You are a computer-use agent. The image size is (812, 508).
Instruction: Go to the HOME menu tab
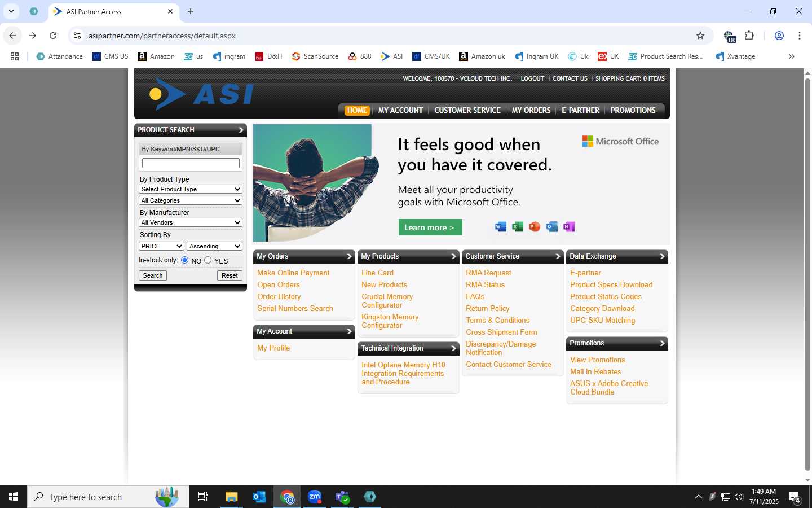point(357,110)
